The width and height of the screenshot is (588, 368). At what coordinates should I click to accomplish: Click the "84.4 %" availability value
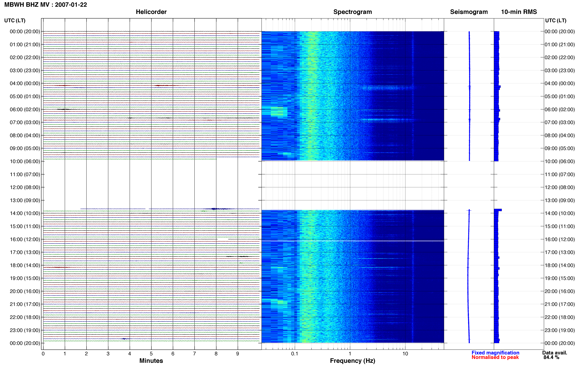[x=551, y=357]
